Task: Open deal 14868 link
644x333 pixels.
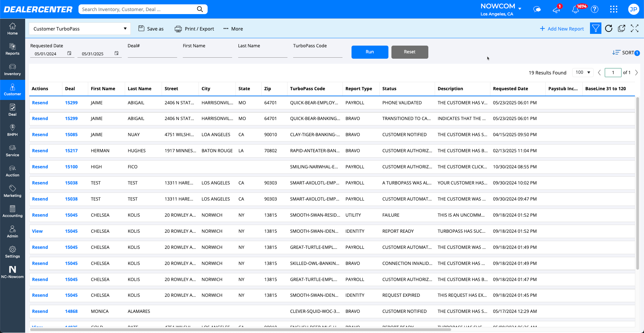Action: pos(71,311)
